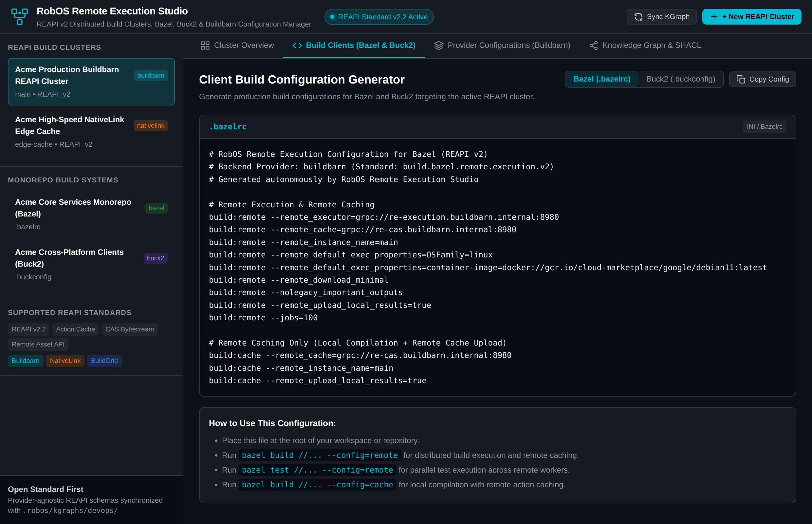Open the Cluster Overview tab
Image resolution: width=812 pixels, height=524 pixels.
click(237, 45)
